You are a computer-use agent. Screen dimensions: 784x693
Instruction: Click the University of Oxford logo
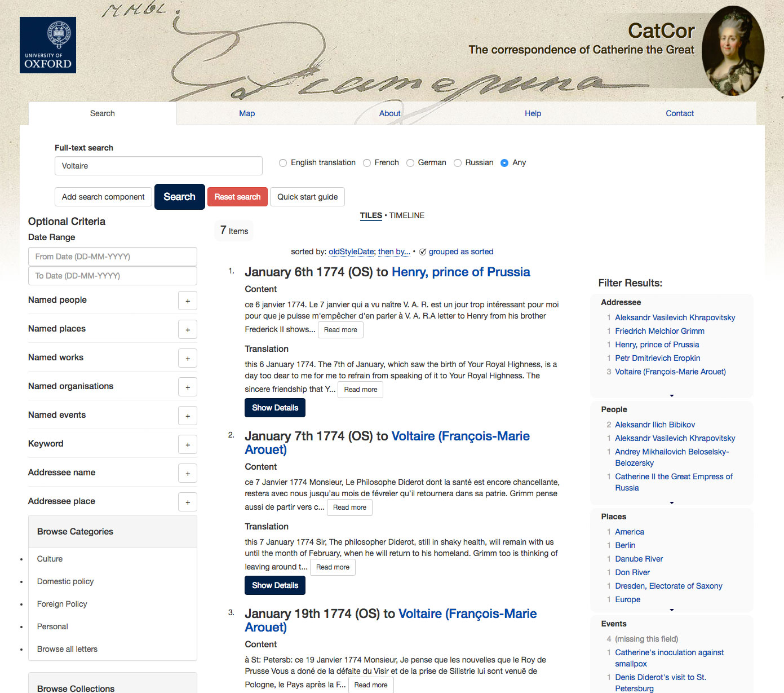coord(48,45)
